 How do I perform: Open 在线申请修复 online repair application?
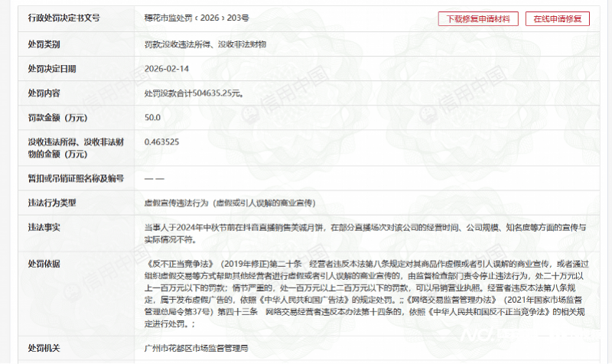557,18
